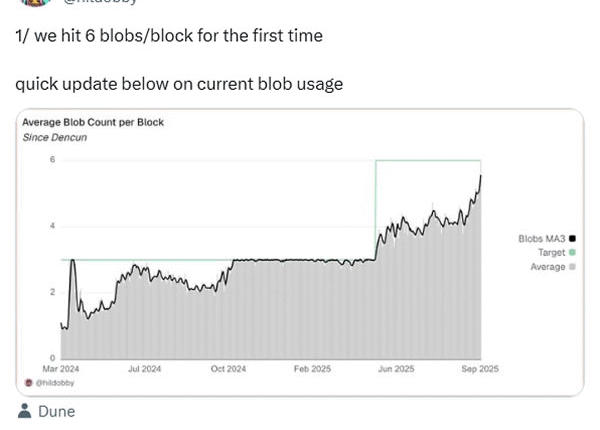
Task: Select the Feb 2025 axis label
Action: click(313, 369)
